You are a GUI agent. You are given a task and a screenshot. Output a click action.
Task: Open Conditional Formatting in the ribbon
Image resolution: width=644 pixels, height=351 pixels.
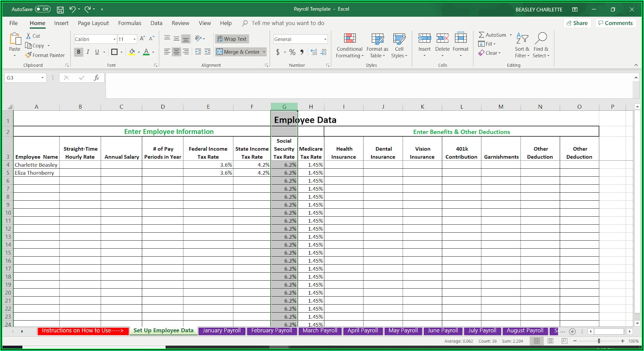pyautogui.click(x=350, y=45)
